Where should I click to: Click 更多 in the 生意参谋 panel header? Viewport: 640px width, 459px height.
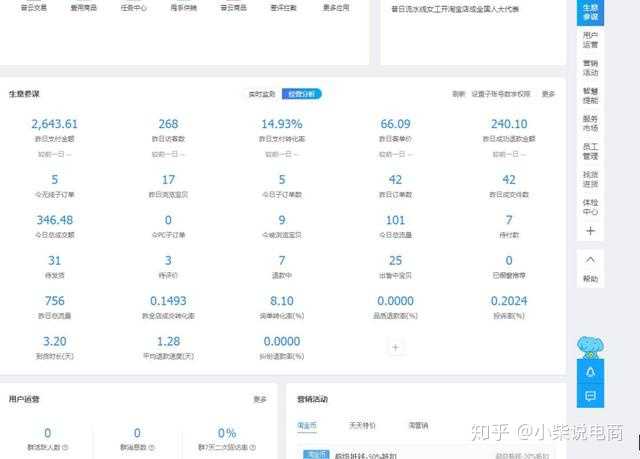pyautogui.click(x=548, y=94)
